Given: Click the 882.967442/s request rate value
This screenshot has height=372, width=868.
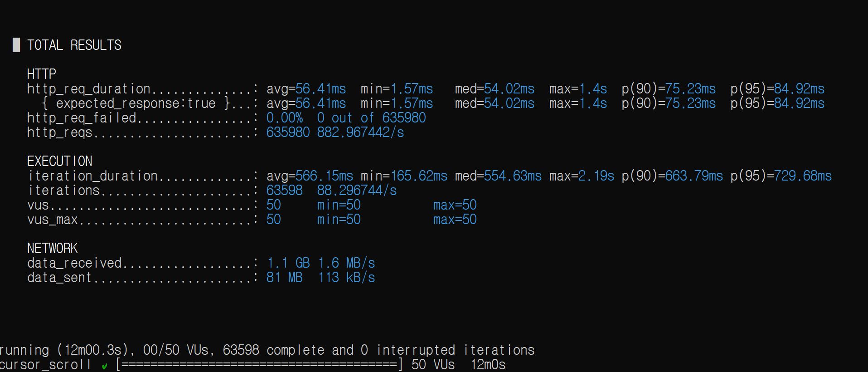Looking at the screenshot, I should coord(360,132).
